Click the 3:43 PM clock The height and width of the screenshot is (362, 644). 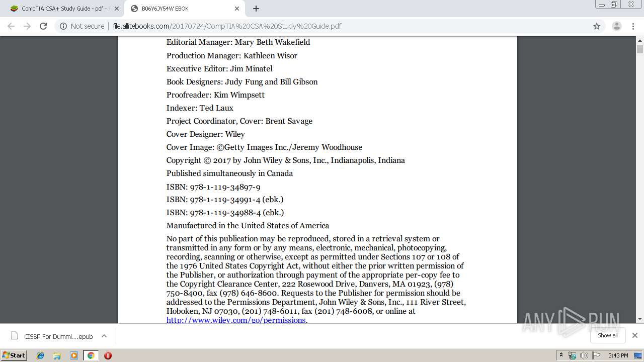point(618,355)
